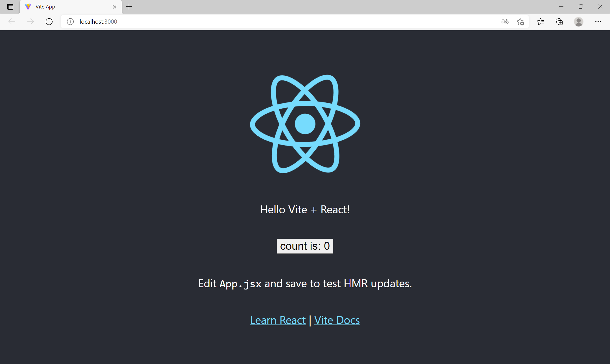610x364 pixels.
Task: Go back to the previous page
Action: point(12,21)
